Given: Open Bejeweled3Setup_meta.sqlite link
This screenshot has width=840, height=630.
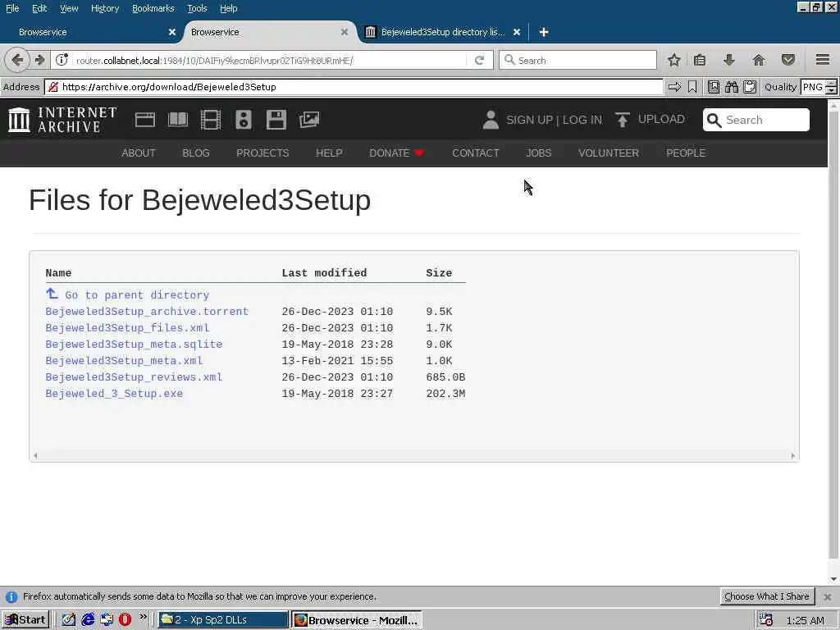Looking at the screenshot, I should 134,345.
